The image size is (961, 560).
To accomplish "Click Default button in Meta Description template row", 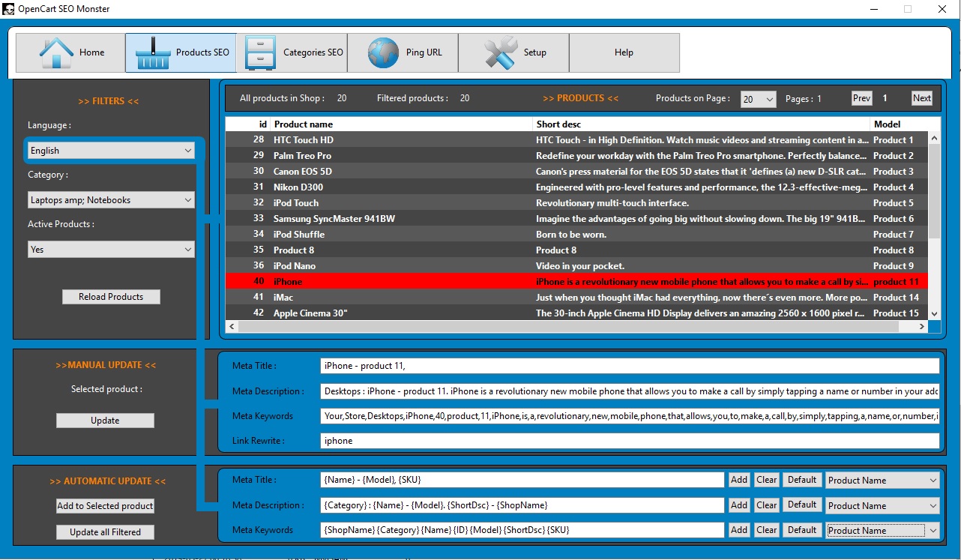I will click(802, 505).
